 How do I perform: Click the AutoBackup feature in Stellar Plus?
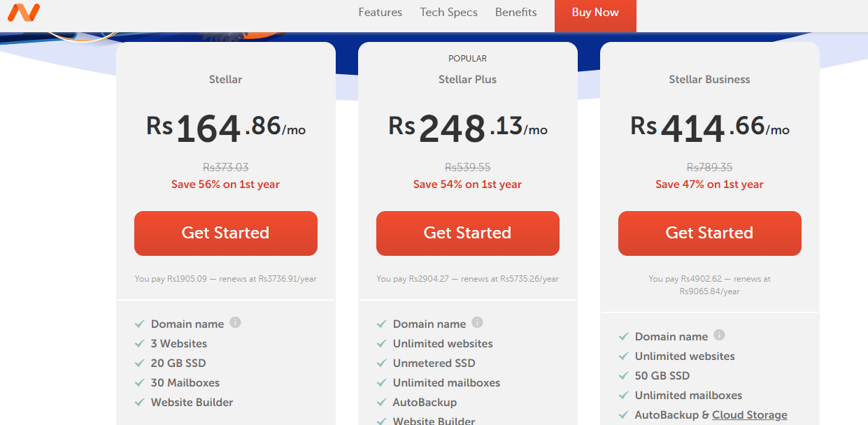click(x=425, y=403)
